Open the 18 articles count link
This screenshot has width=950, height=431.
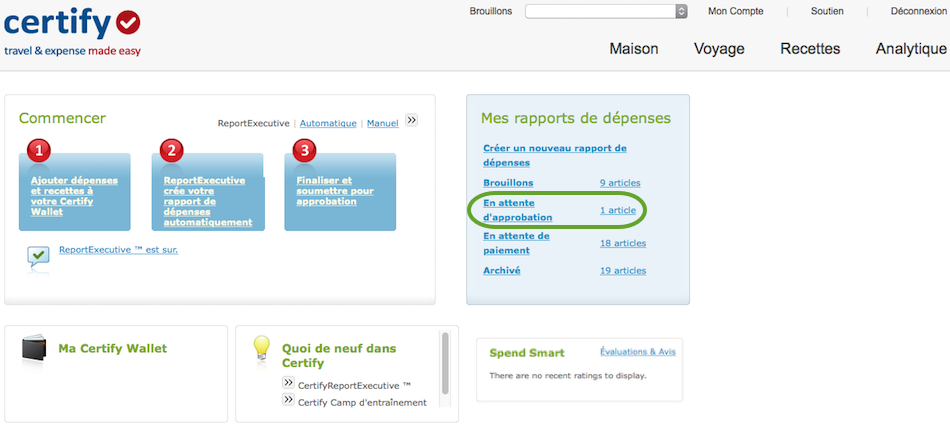click(623, 243)
